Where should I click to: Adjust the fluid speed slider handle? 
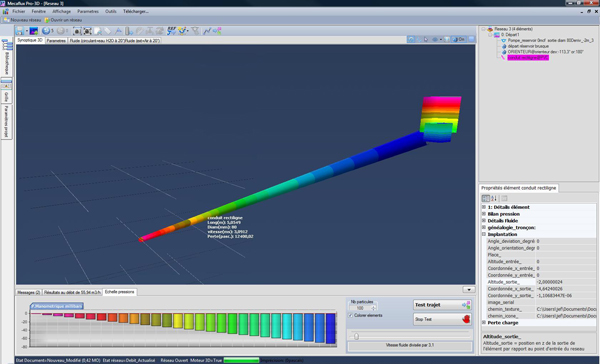(356, 336)
